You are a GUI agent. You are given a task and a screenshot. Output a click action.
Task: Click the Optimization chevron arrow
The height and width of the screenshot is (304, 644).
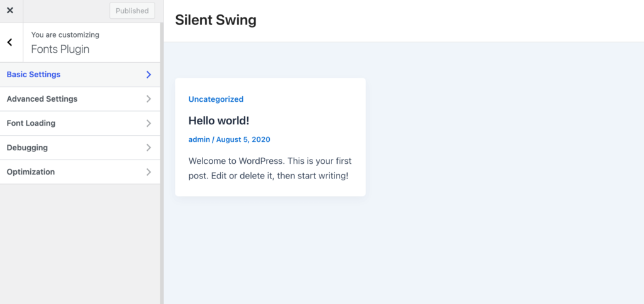pyautogui.click(x=148, y=172)
